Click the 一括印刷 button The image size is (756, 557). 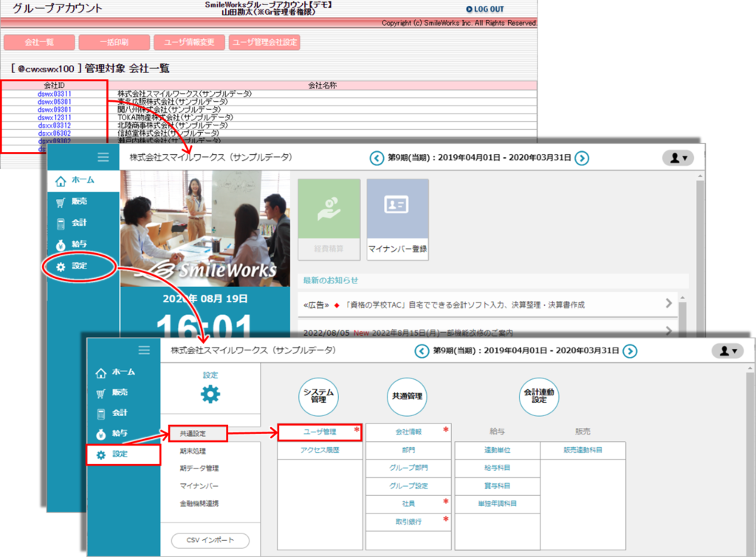pos(114,42)
